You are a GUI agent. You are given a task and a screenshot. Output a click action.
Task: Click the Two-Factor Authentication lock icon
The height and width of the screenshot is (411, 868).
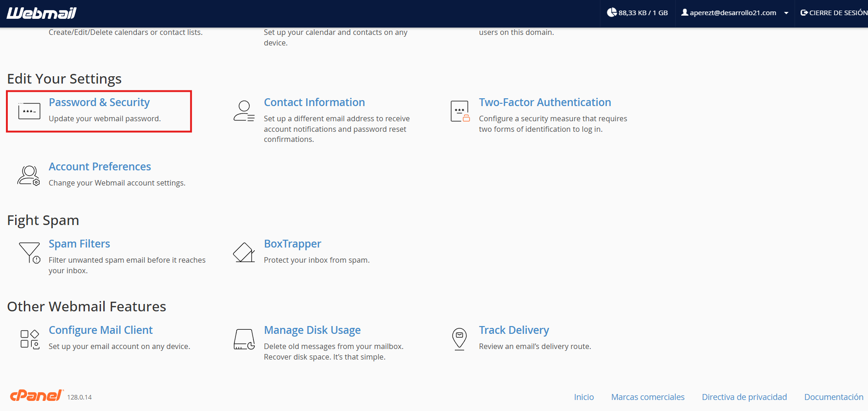[459, 111]
